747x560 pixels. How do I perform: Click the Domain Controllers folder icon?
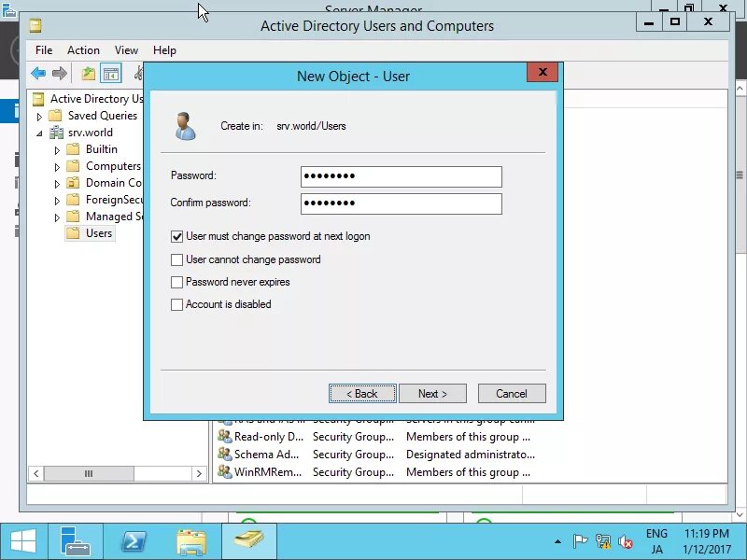tap(73, 183)
